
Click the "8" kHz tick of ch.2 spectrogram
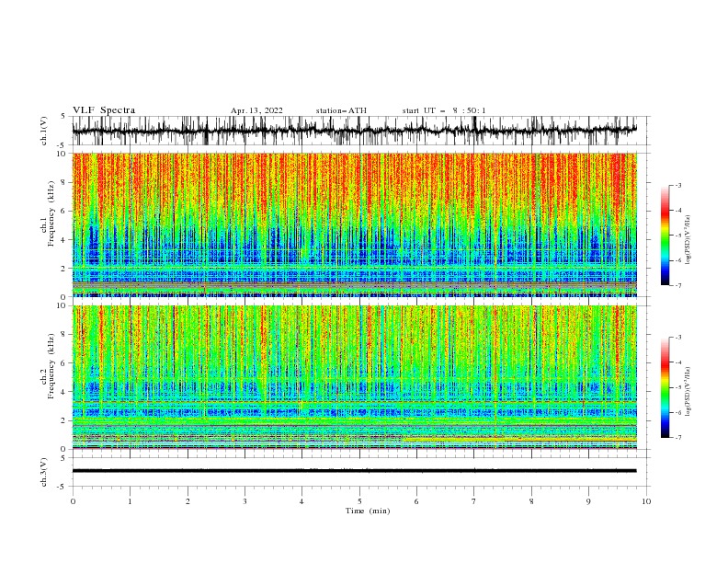64,334
